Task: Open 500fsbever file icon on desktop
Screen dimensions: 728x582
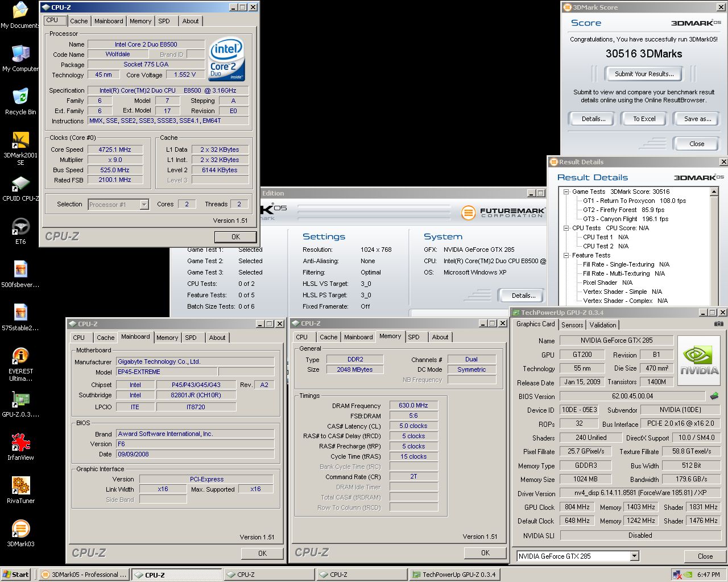Action: coord(20,275)
